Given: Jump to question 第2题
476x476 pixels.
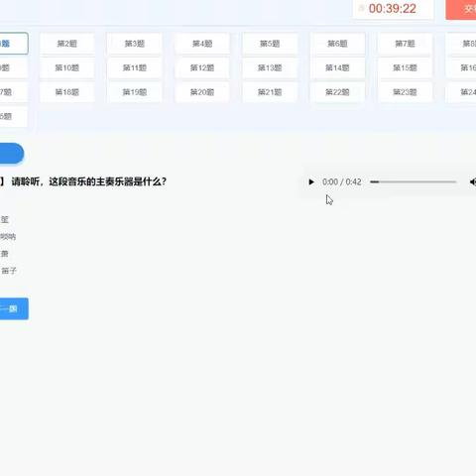Looking at the screenshot, I should (67, 44).
